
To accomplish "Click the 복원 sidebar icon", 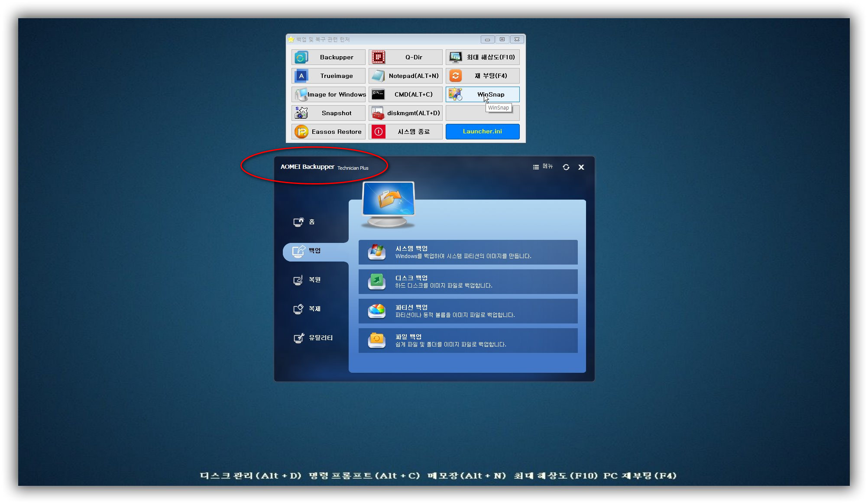I will 298,280.
